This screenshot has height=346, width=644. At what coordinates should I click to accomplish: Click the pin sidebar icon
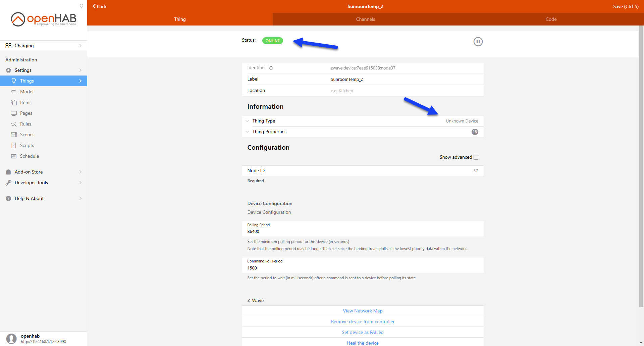coord(82,6)
